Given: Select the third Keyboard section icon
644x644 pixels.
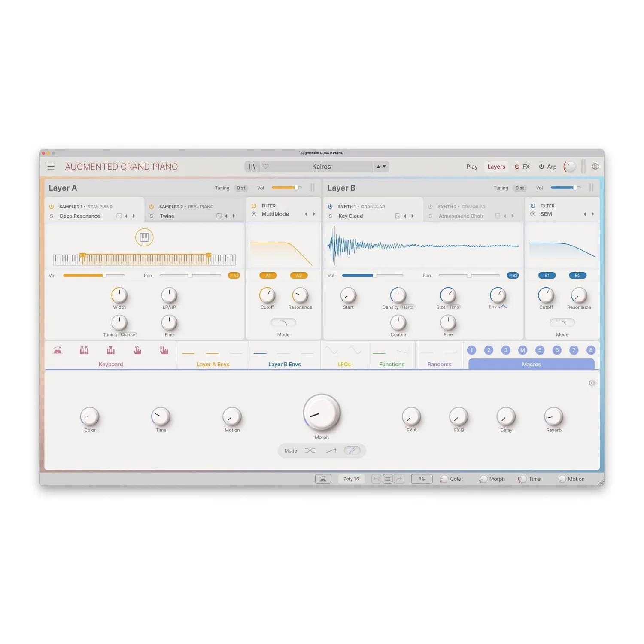Looking at the screenshot, I should coord(111,350).
